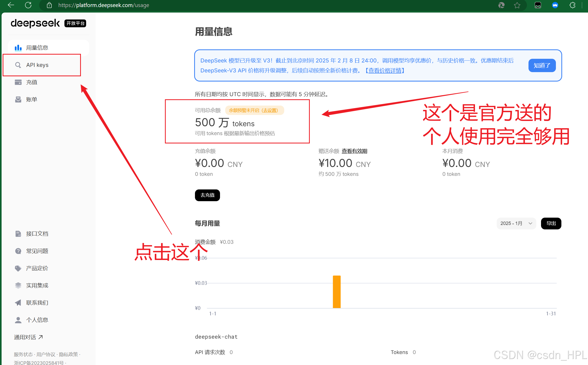
Task: Select the orange usage bar in chart
Action: pyautogui.click(x=336, y=291)
